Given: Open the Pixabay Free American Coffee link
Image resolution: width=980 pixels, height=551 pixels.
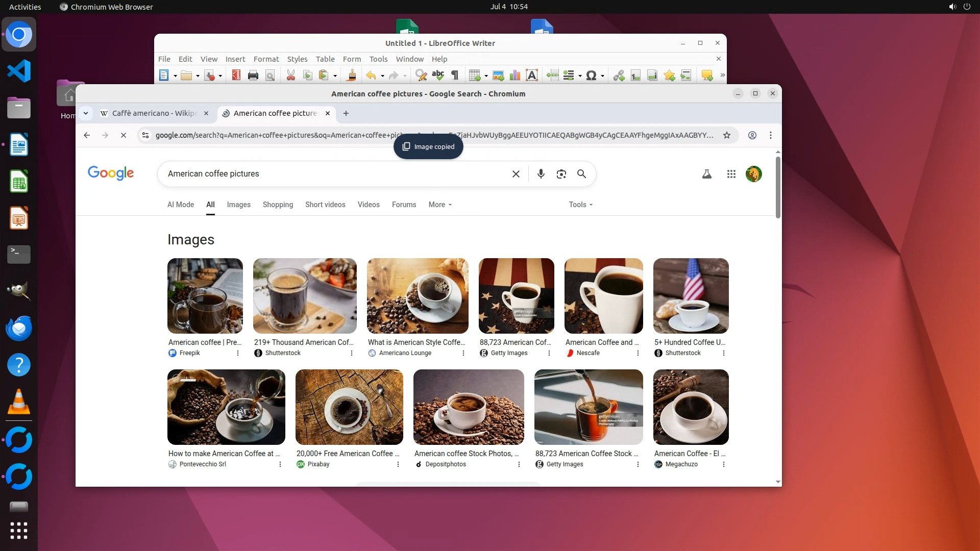Looking at the screenshot, I should [x=348, y=454].
